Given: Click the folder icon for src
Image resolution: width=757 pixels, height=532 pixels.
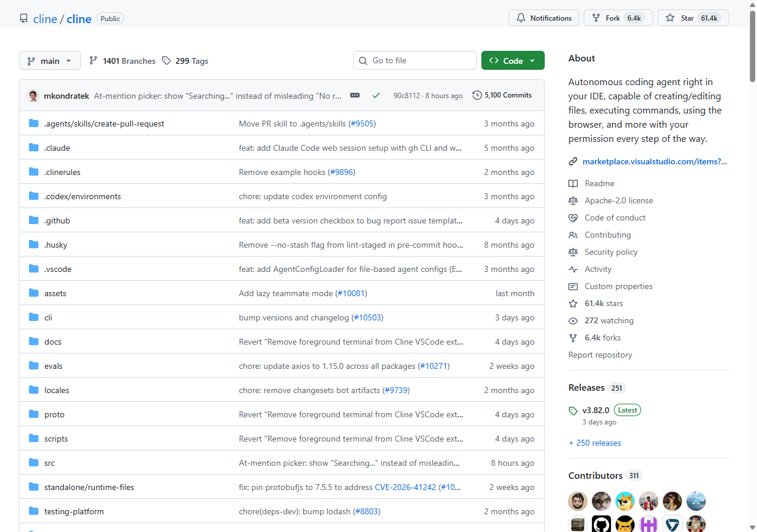Looking at the screenshot, I should (34, 463).
